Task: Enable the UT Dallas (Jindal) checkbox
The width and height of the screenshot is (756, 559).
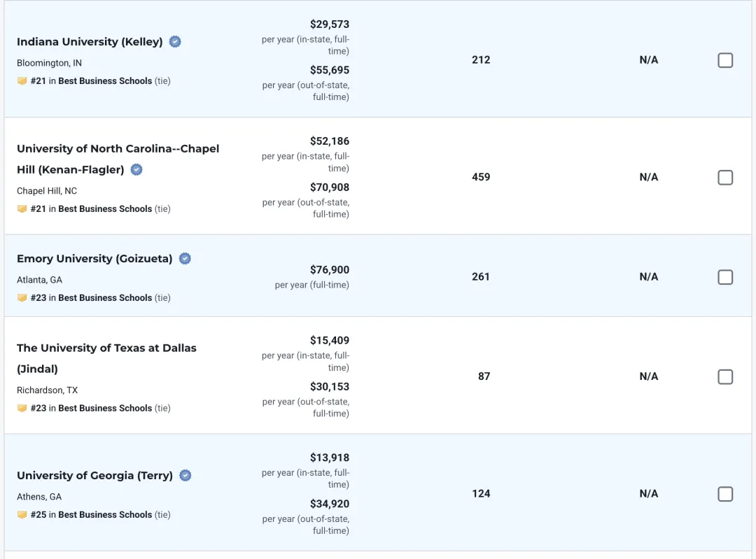Action: point(725,377)
